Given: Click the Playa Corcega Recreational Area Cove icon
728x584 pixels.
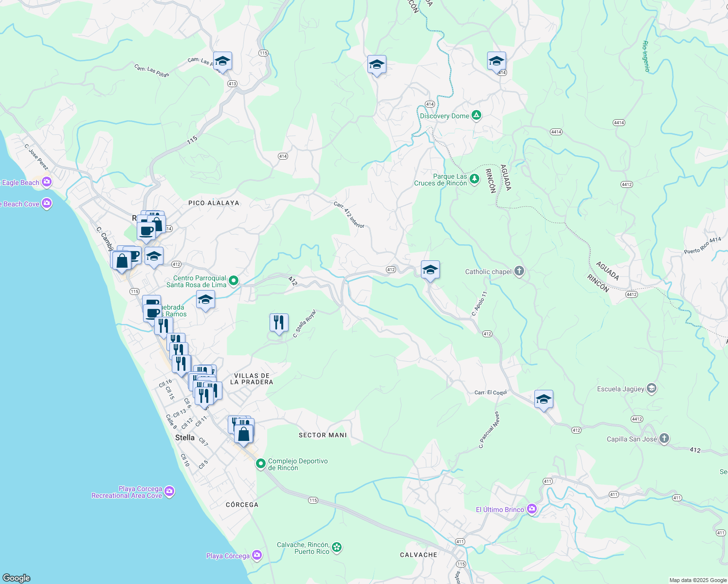Looking at the screenshot, I should pos(169,492).
